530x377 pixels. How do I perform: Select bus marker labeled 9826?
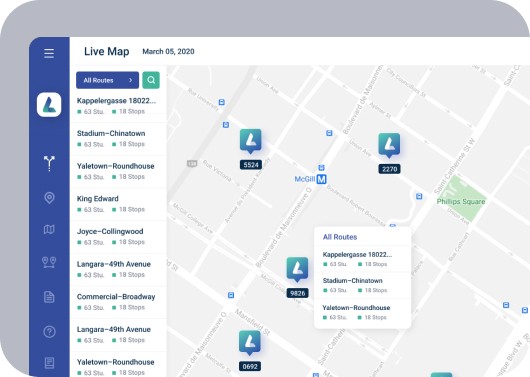(297, 269)
